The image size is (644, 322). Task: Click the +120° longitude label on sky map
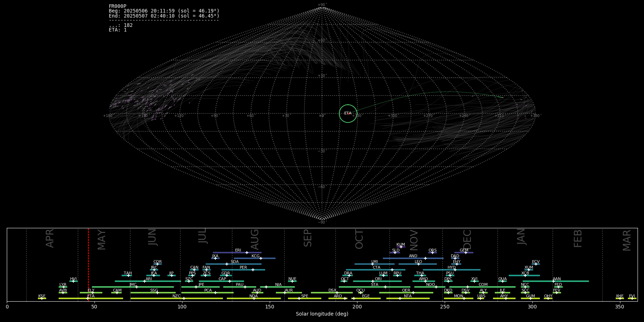tap(179, 116)
